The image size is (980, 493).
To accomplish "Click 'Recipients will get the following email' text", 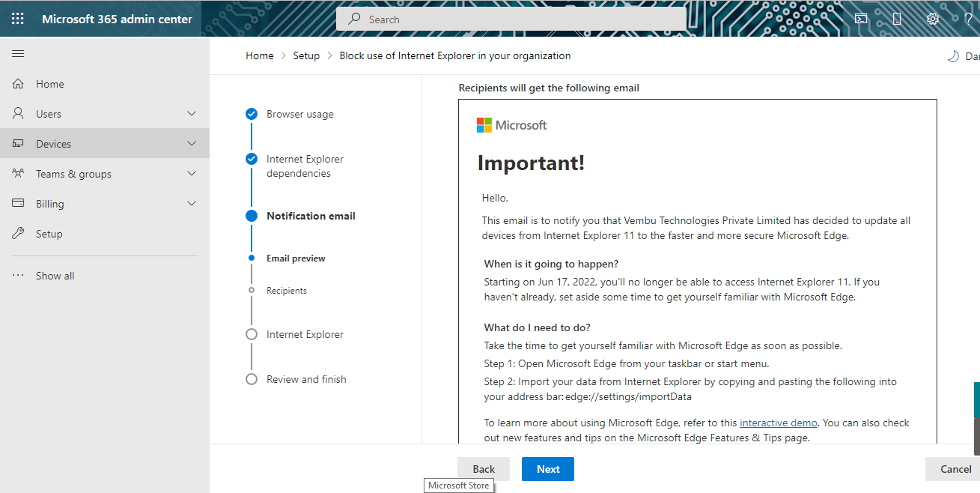I will coord(549,88).
